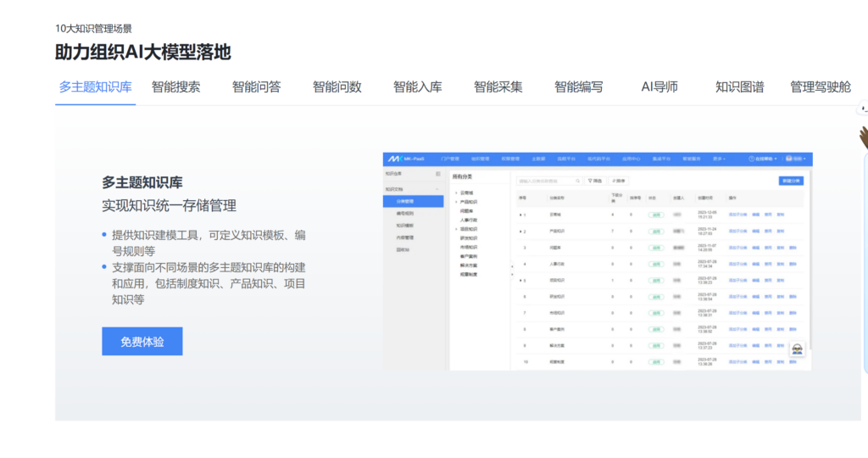Click the 排序 sort icon button
Viewport: 868px width, 458px height.
pos(619,181)
